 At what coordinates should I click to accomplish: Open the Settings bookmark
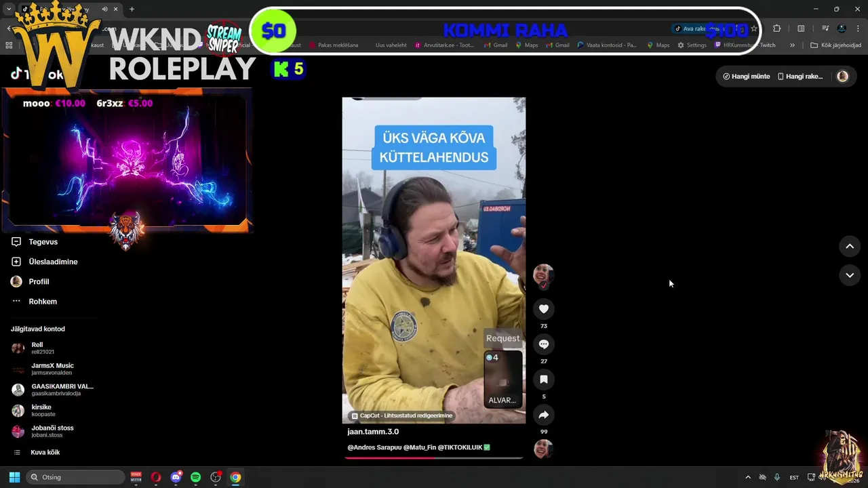(x=692, y=45)
